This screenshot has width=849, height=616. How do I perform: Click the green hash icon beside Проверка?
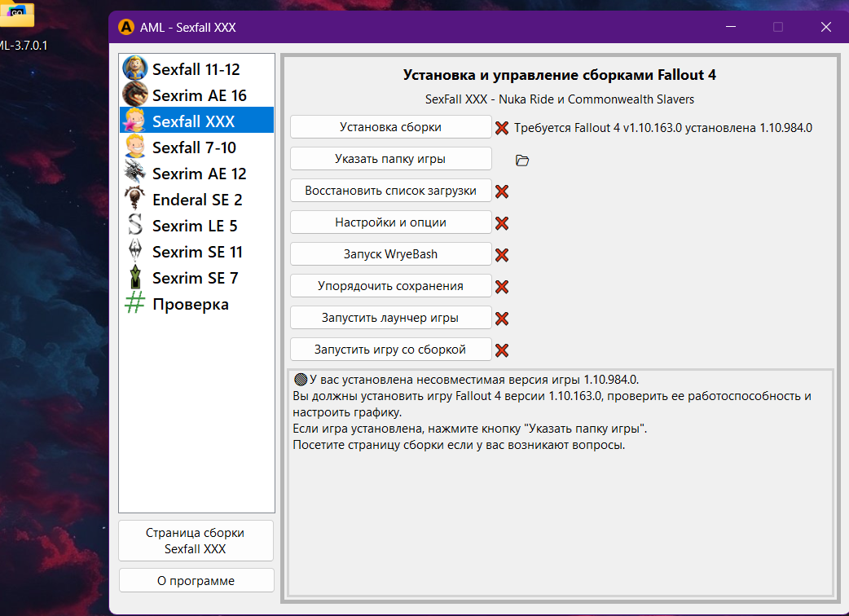[x=134, y=304]
